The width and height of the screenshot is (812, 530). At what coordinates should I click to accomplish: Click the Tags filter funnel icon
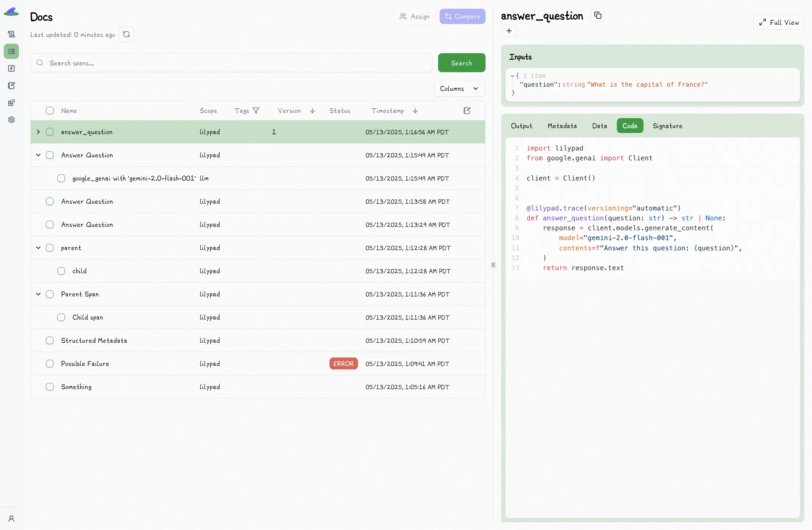(x=256, y=111)
